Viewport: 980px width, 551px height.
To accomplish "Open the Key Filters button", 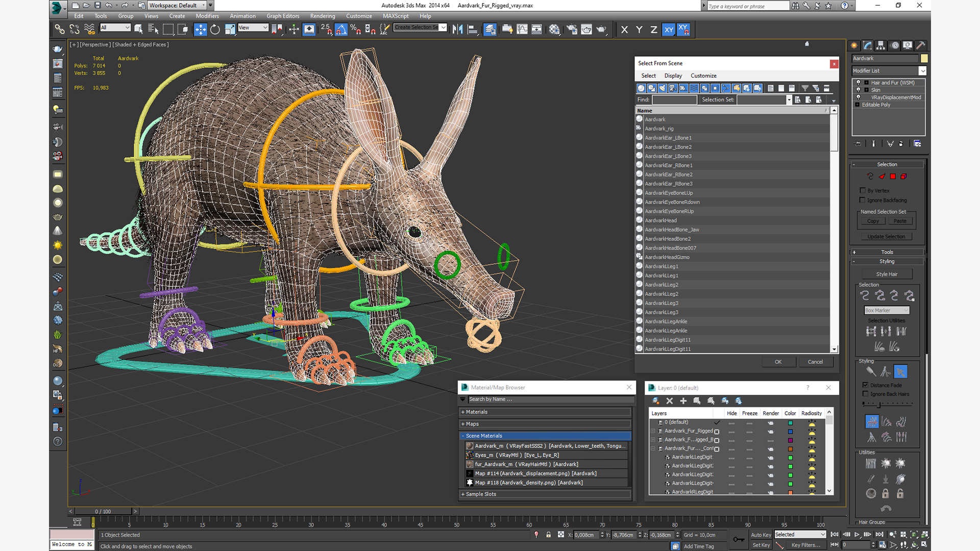I will [x=806, y=545].
